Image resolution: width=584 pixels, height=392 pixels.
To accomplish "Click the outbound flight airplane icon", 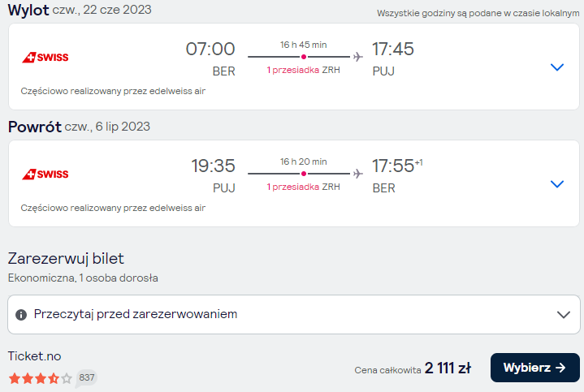I will (x=358, y=57).
